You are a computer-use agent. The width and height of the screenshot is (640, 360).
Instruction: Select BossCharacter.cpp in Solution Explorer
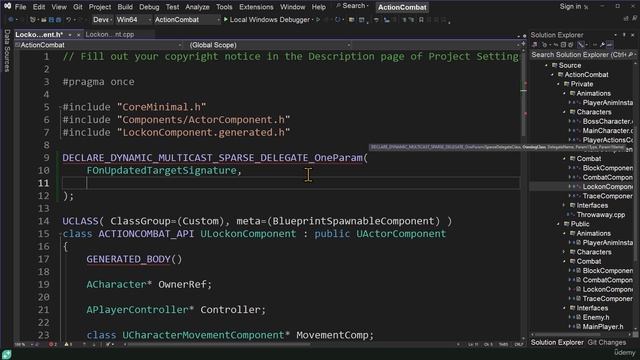(x=607, y=121)
